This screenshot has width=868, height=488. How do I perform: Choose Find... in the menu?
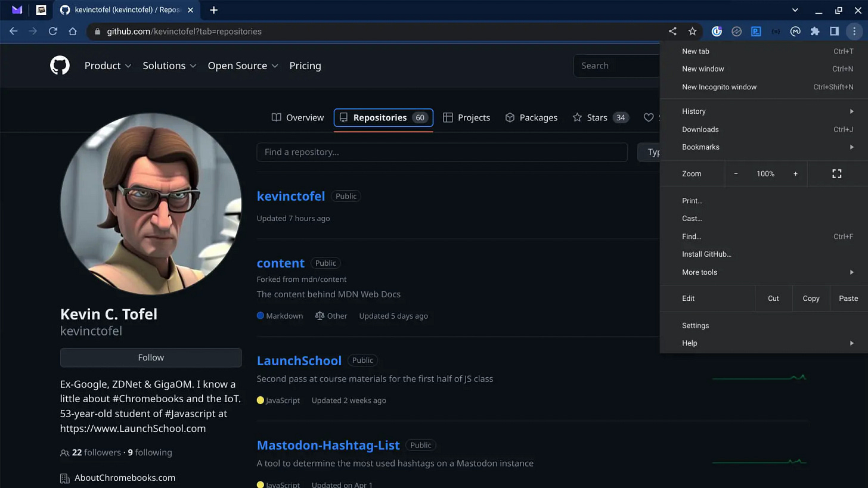click(764, 236)
